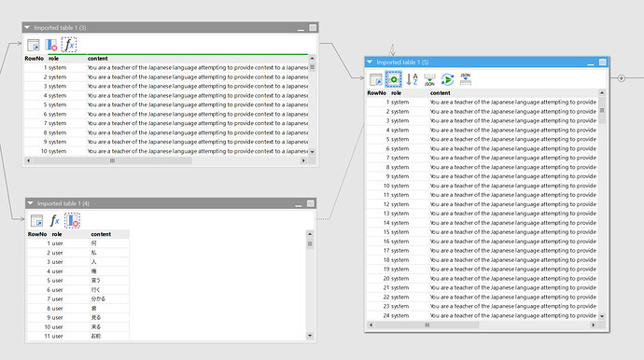The width and height of the screenshot is (644, 360).
Task: Click the vertical scroll down arrow in table (4)
Action: 310,336
